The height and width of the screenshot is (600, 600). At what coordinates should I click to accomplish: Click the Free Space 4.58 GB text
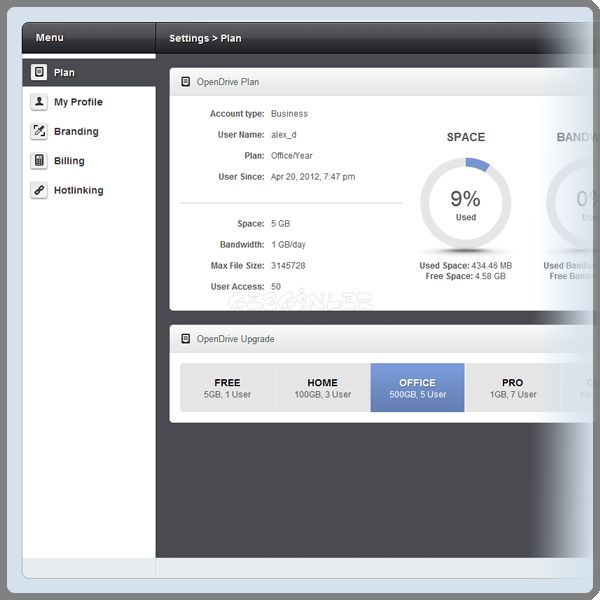click(x=466, y=276)
